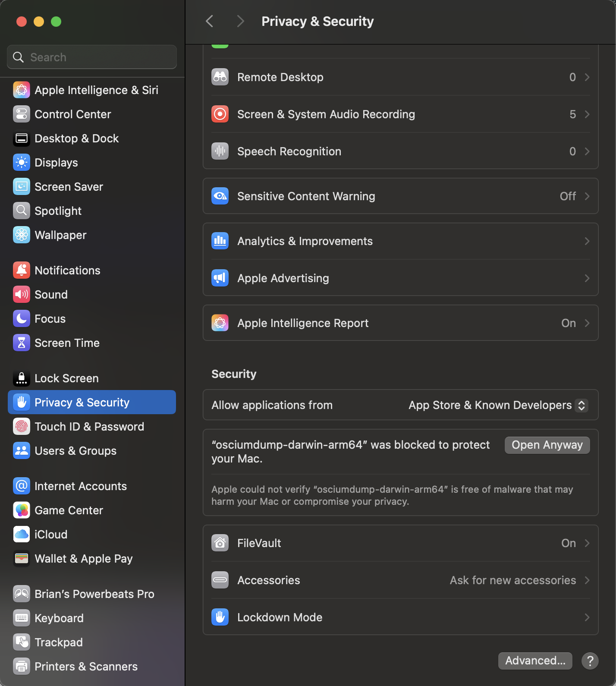Open FileVault settings chevron
This screenshot has width=616, height=686.
(587, 543)
